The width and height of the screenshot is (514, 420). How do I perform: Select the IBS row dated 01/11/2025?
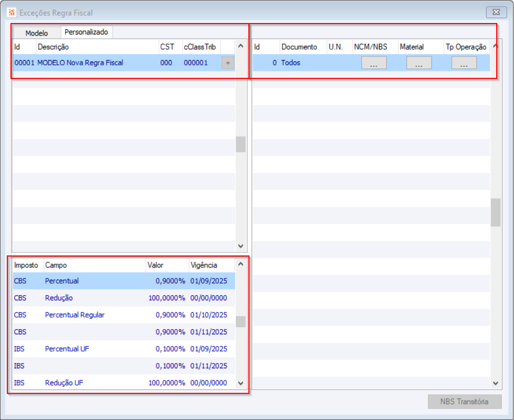pyautogui.click(x=124, y=366)
